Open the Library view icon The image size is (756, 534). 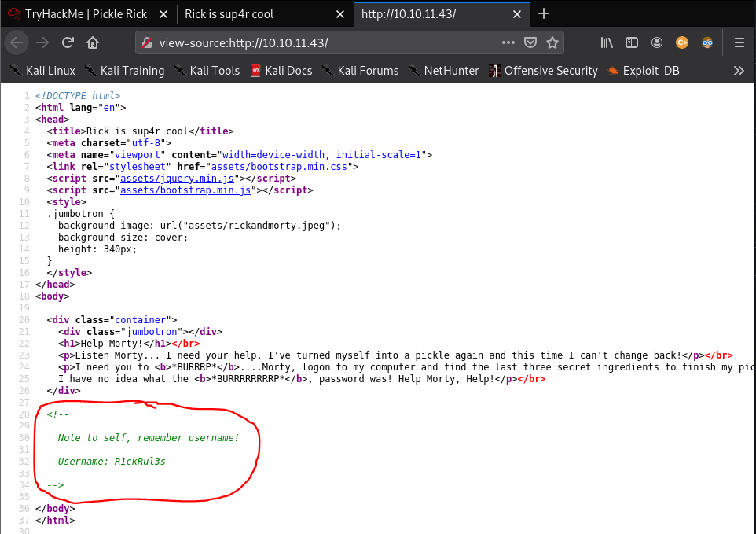point(607,43)
